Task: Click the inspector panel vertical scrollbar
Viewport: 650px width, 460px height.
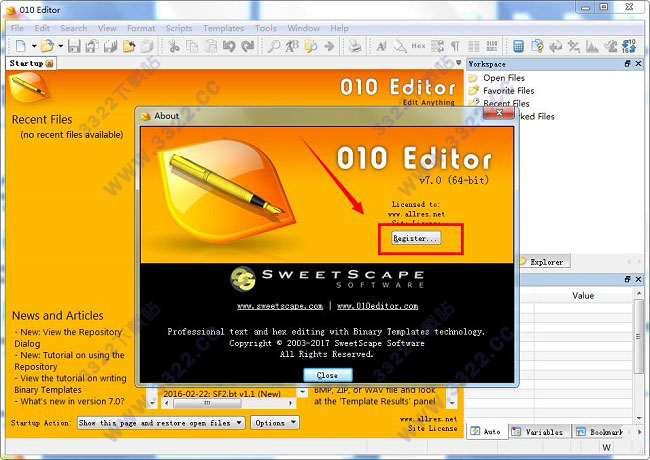Action: pyautogui.click(x=639, y=357)
